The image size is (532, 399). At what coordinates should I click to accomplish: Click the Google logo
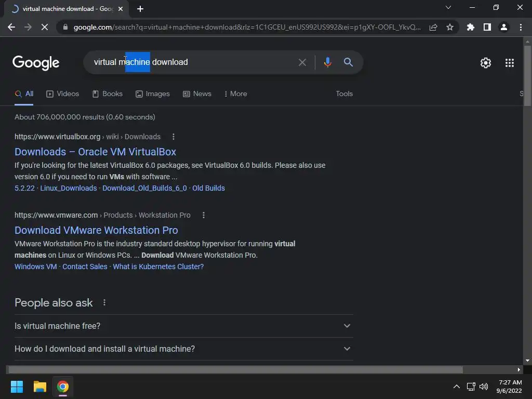pyautogui.click(x=36, y=63)
